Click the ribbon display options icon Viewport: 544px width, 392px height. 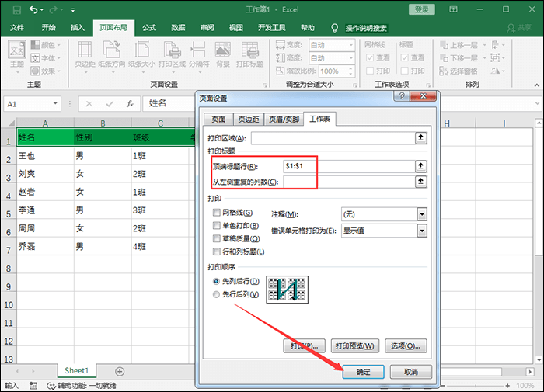click(x=453, y=9)
